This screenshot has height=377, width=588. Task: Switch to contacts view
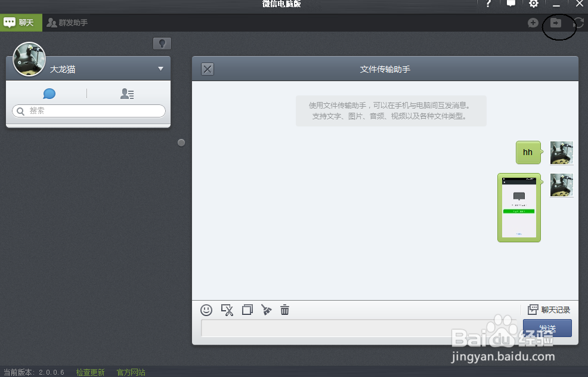[x=127, y=94]
